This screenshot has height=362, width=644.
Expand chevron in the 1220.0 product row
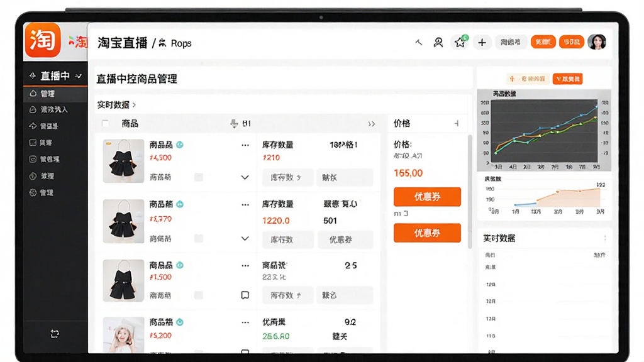click(245, 238)
